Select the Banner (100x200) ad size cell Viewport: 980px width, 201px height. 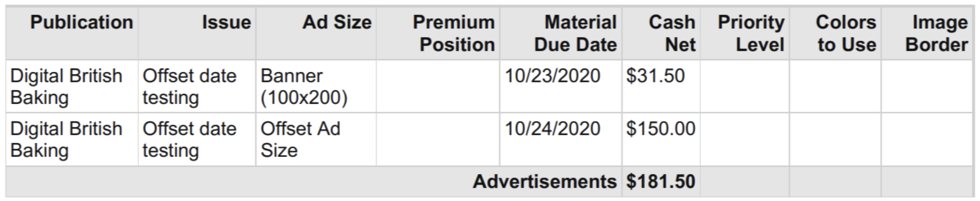coord(304,87)
